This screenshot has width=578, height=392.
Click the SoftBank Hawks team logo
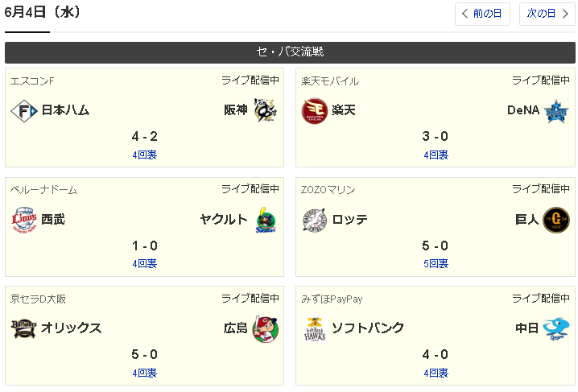(x=315, y=328)
